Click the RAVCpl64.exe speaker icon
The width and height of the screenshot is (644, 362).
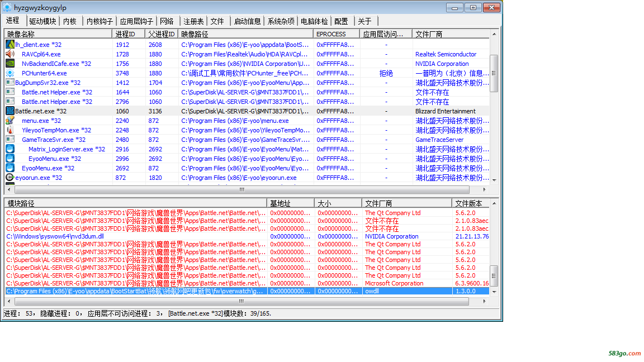tap(10, 54)
